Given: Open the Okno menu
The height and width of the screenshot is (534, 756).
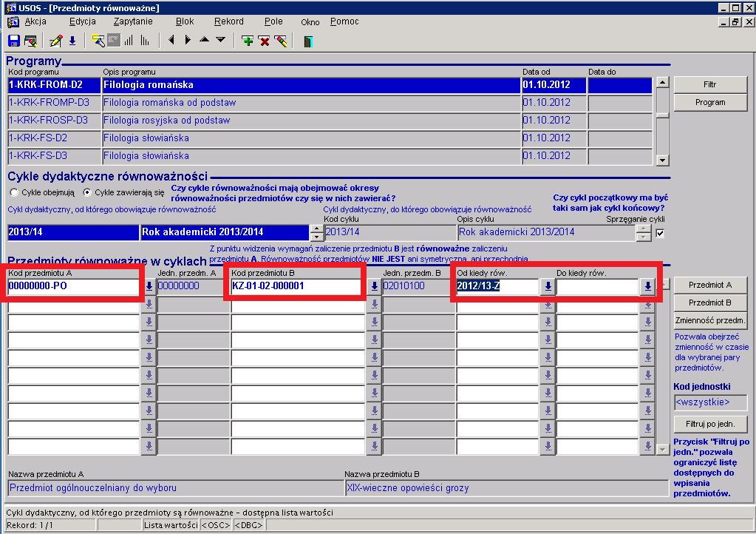Looking at the screenshot, I should [310, 22].
